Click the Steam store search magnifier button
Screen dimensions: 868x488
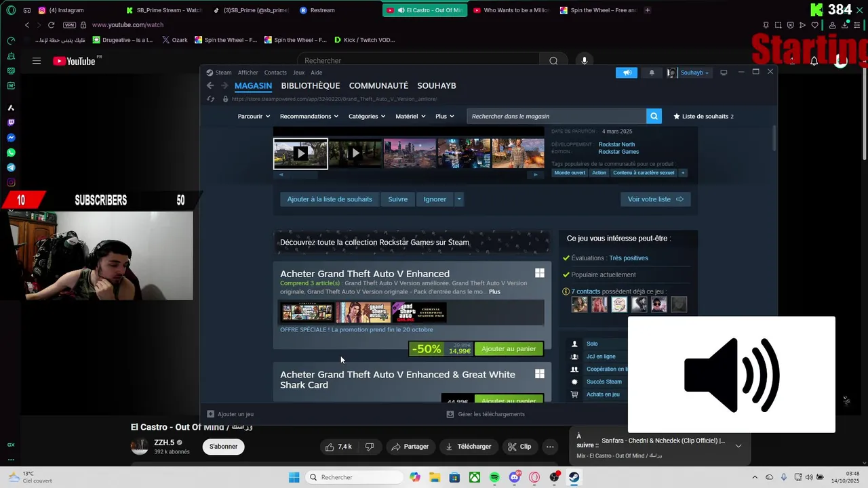click(x=654, y=116)
